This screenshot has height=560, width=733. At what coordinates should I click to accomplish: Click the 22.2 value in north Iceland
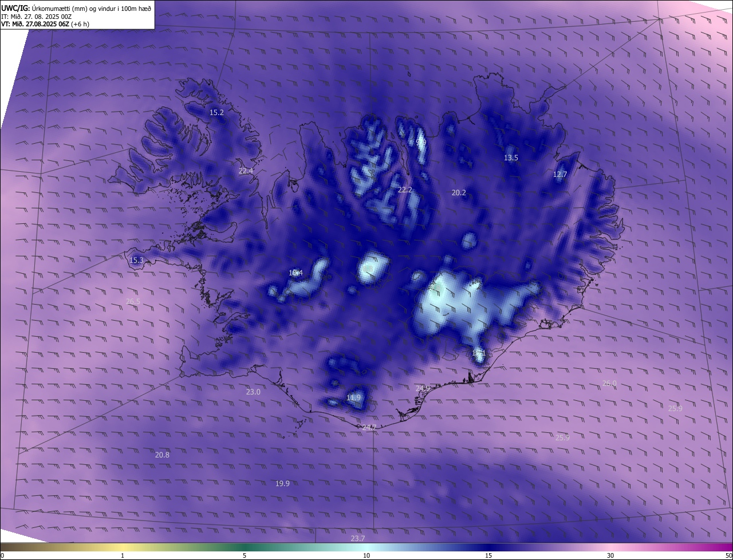coord(405,190)
